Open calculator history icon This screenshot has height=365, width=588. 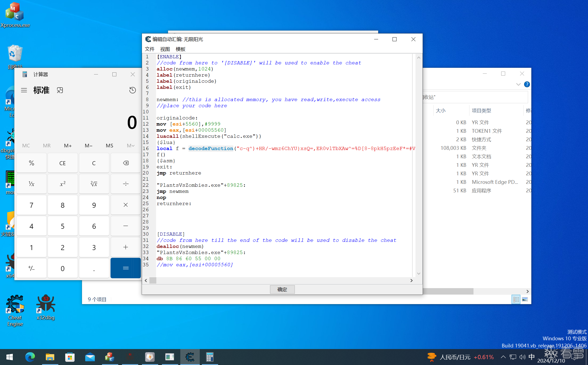(x=132, y=90)
